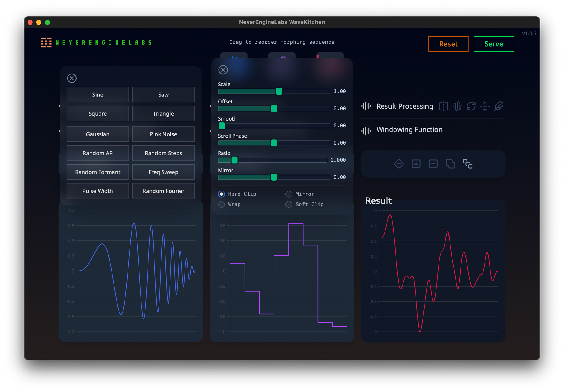564x392 pixels.
Task: Close the Scale and Offset parameters panel
Action: click(223, 70)
